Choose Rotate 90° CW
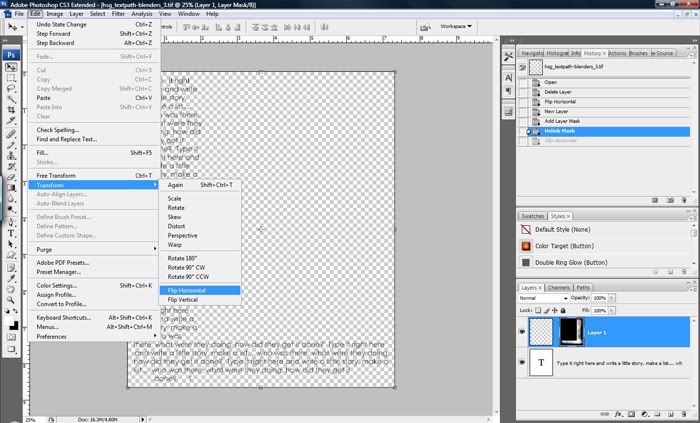This screenshot has height=423, width=700. (200, 267)
